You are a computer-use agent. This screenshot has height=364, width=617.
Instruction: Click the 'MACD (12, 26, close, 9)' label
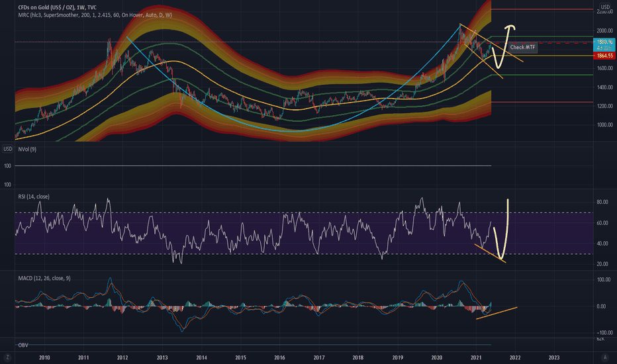coord(44,278)
